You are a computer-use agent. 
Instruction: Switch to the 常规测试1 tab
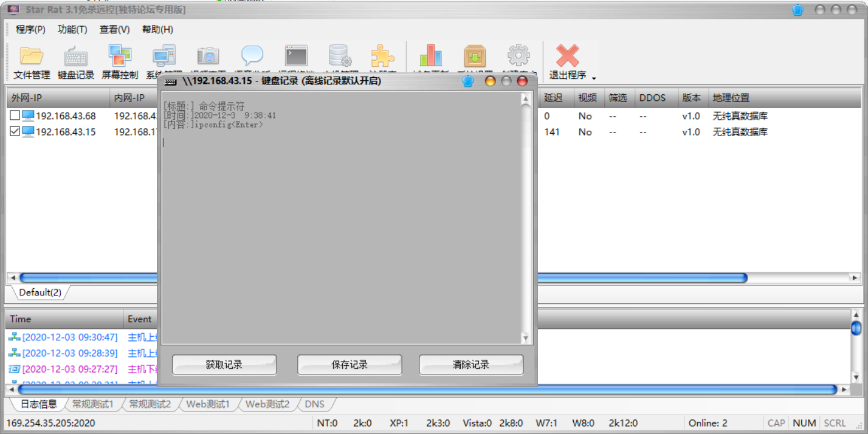[92, 404]
